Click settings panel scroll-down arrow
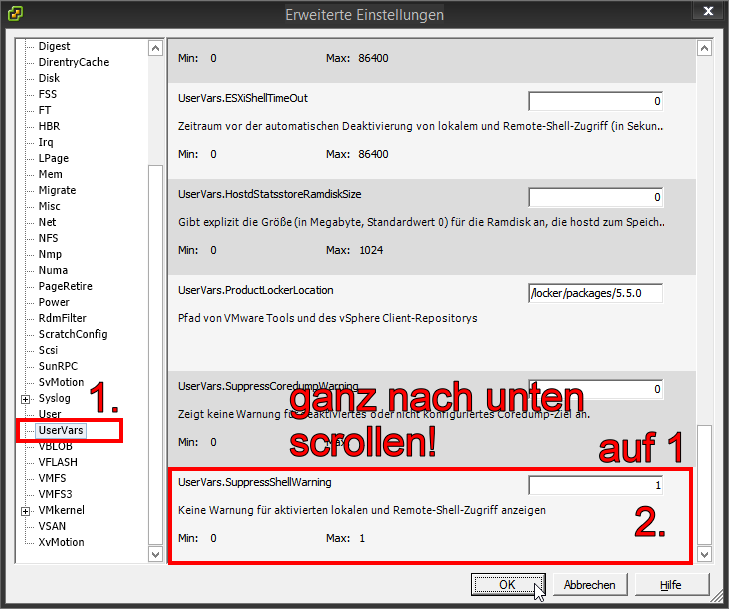729x609 pixels. tap(704, 553)
